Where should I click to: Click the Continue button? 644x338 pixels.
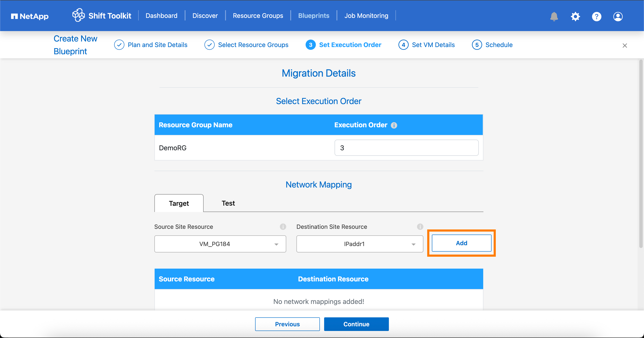click(x=356, y=324)
